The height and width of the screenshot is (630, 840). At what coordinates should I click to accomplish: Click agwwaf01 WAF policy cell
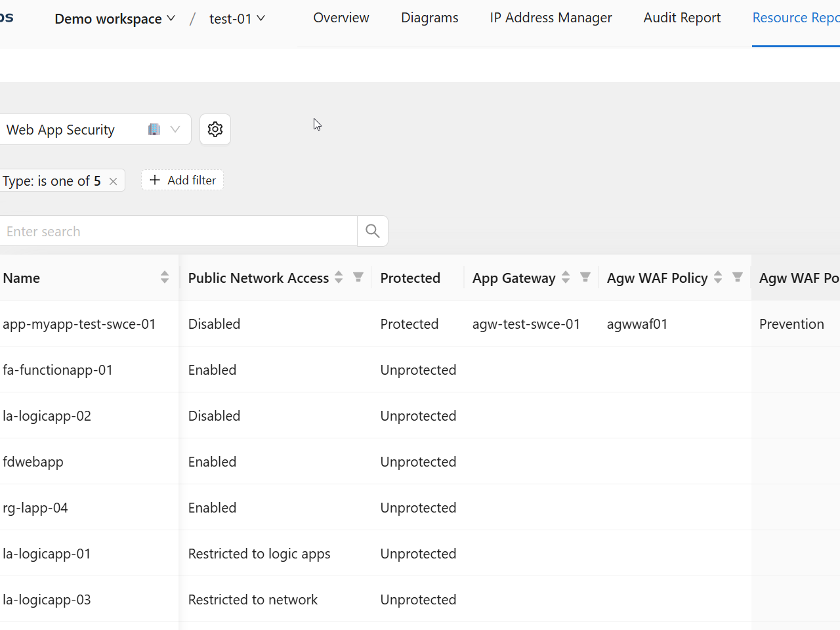pyautogui.click(x=637, y=324)
